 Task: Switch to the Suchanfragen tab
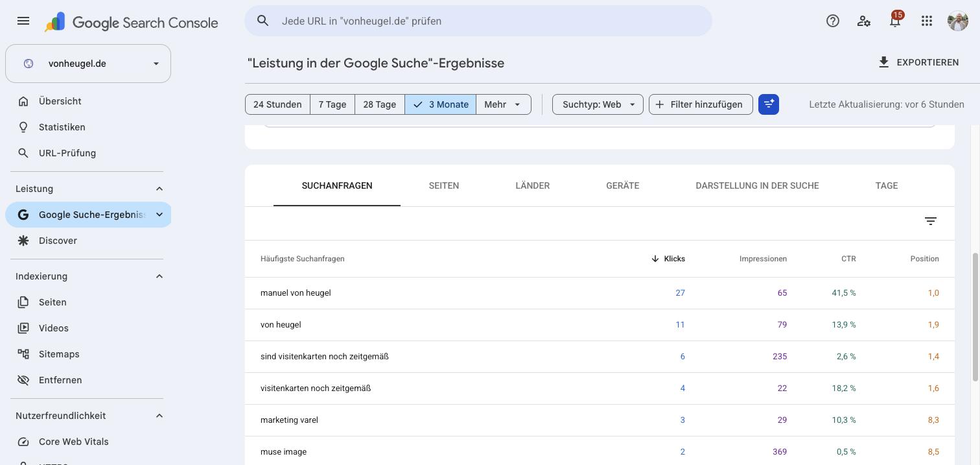(337, 185)
